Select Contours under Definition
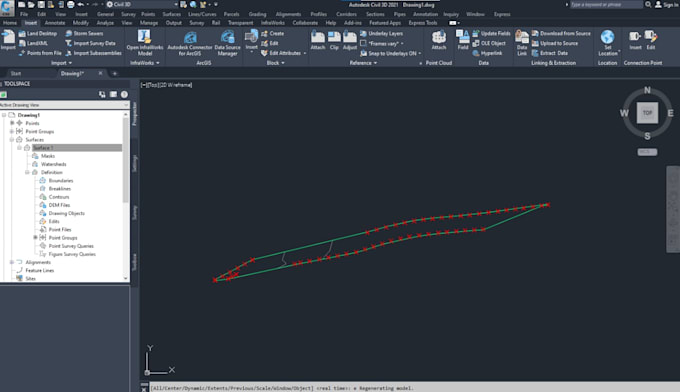Image resolution: width=680 pixels, height=392 pixels. pyautogui.click(x=59, y=197)
